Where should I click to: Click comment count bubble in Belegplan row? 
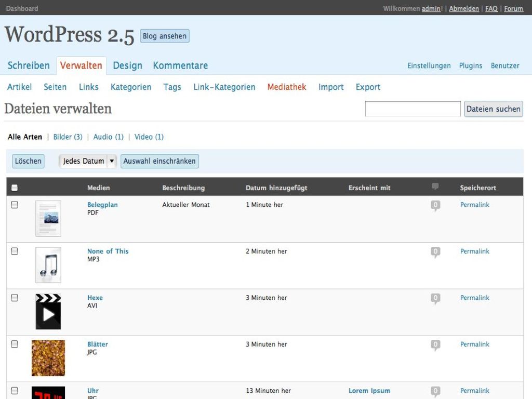pyautogui.click(x=435, y=206)
